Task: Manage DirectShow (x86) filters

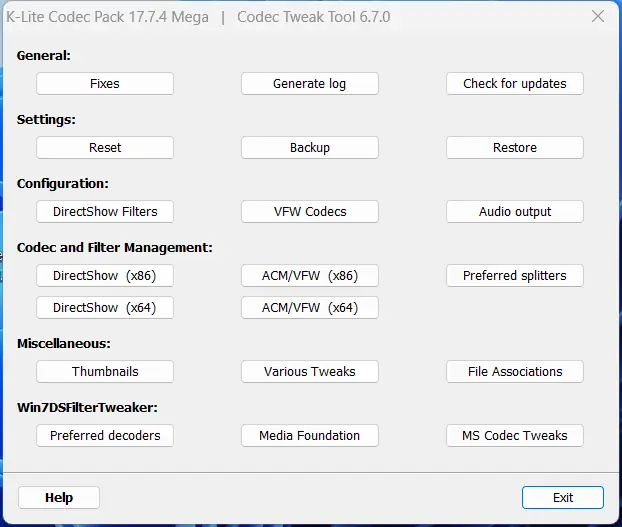Action: pos(105,276)
